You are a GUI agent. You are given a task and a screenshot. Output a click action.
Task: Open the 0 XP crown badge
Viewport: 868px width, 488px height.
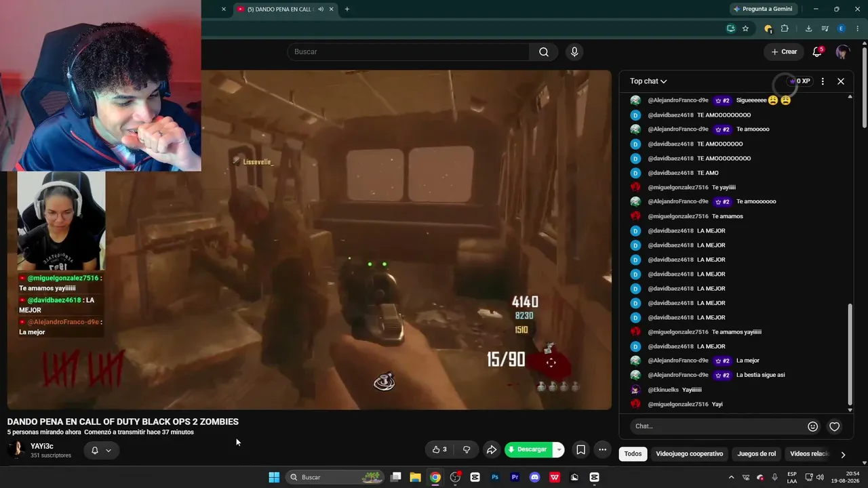coord(800,81)
